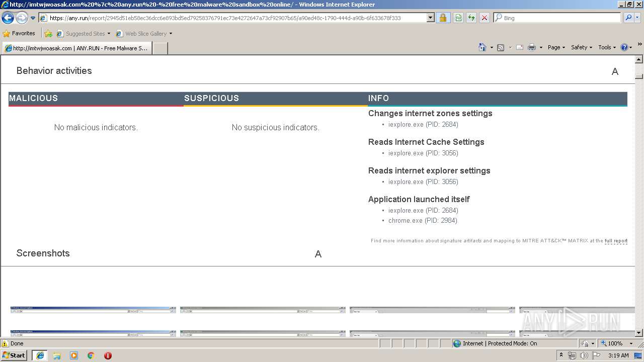Open the third screenshot thumbnail in top row
This screenshot has height=362, width=644.
point(432,310)
